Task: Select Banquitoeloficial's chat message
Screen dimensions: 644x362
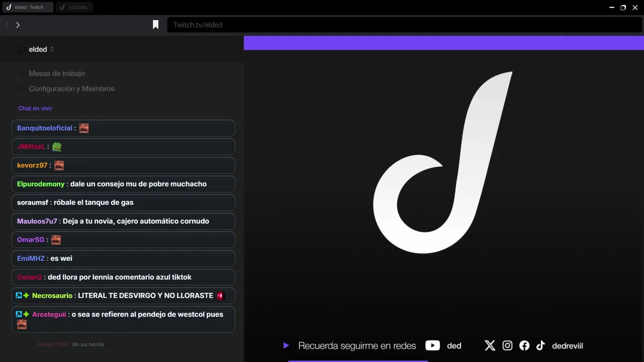Action: (x=123, y=128)
